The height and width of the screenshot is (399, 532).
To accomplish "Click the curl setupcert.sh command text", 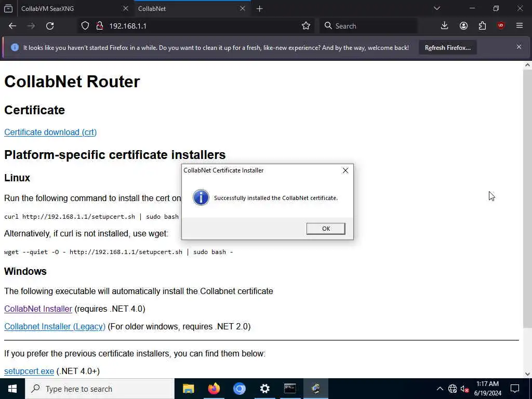I will coord(91,217).
